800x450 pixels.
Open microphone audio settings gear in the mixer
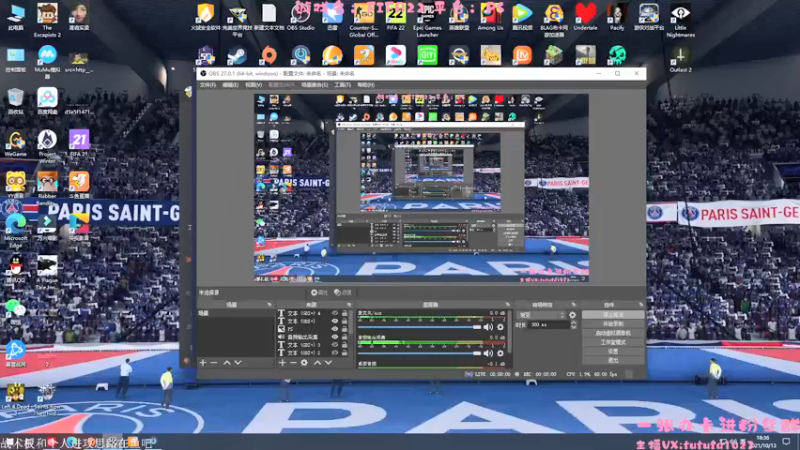click(500, 327)
